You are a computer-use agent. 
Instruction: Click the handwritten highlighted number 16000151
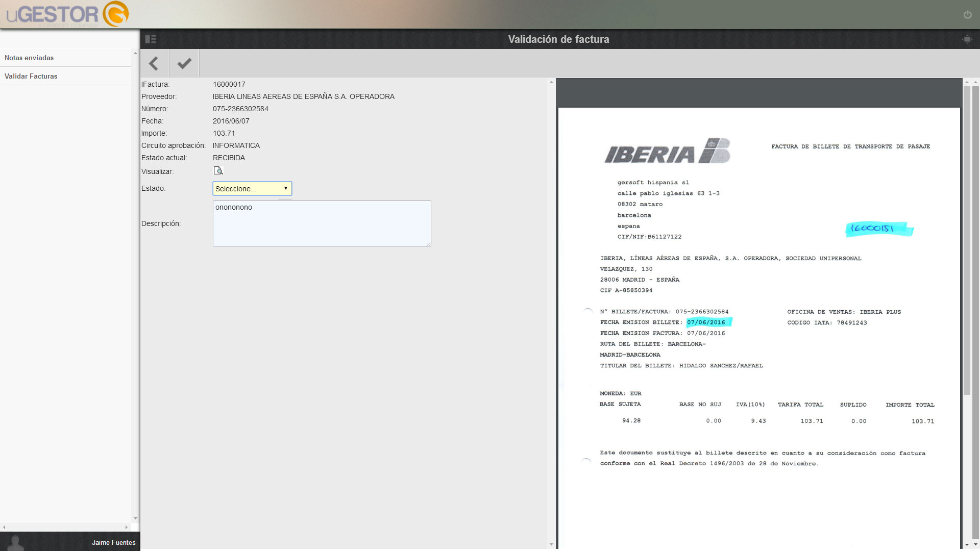879,229
